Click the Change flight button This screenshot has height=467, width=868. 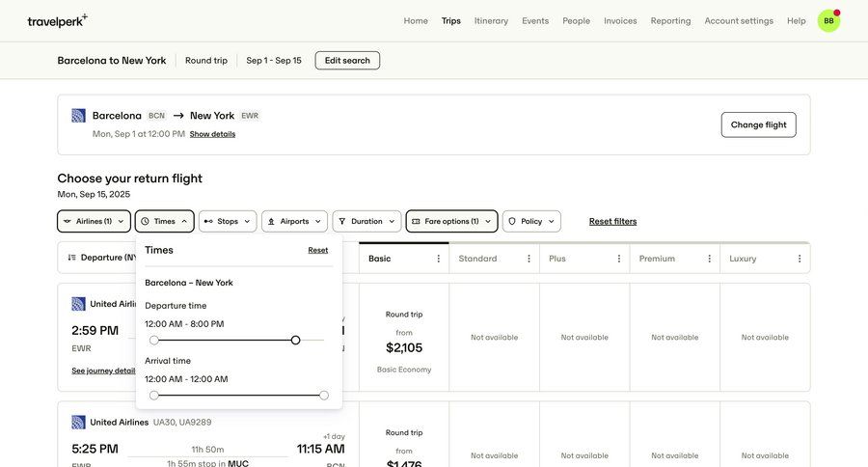(758, 124)
